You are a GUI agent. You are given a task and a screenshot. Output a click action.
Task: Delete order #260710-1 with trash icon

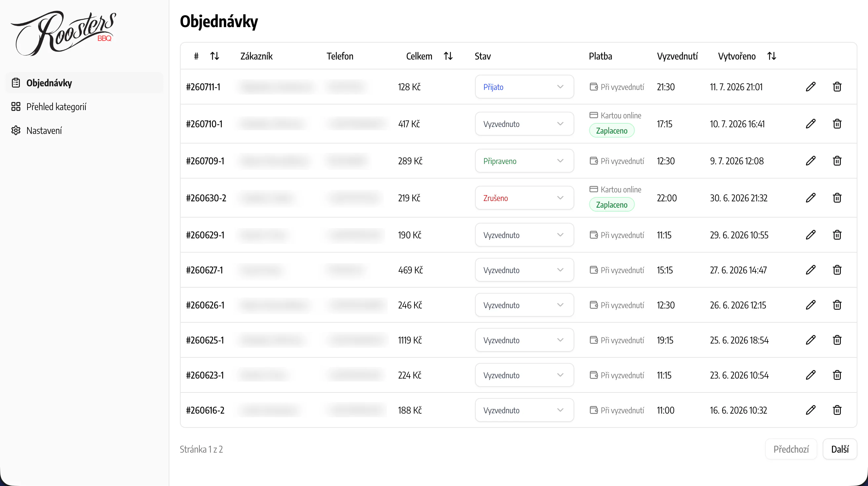point(837,124)
